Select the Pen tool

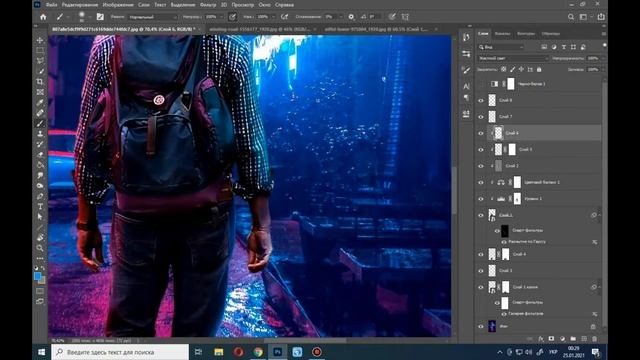(x=40, y=196)
